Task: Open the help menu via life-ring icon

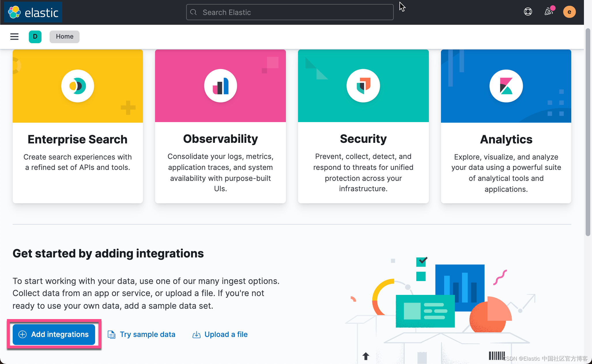Action: coord(528,12)
